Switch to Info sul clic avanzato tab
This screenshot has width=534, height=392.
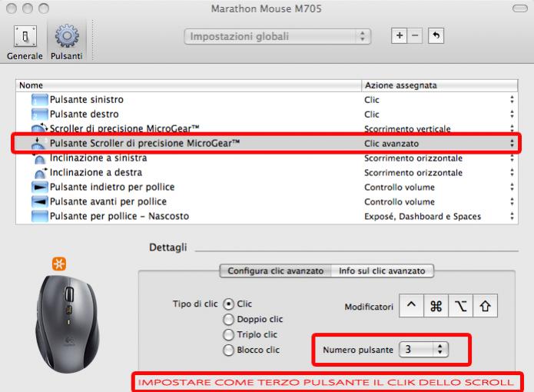(x=382, y=271)
